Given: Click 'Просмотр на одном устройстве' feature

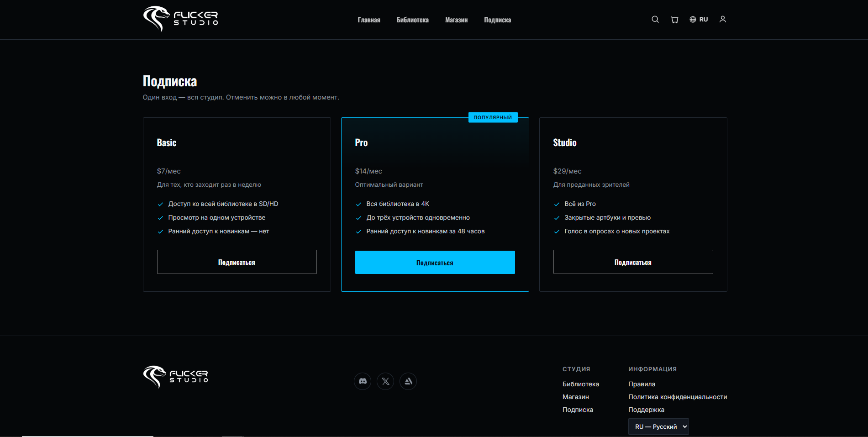Looking at the screenshot, I should click(217, 218).
